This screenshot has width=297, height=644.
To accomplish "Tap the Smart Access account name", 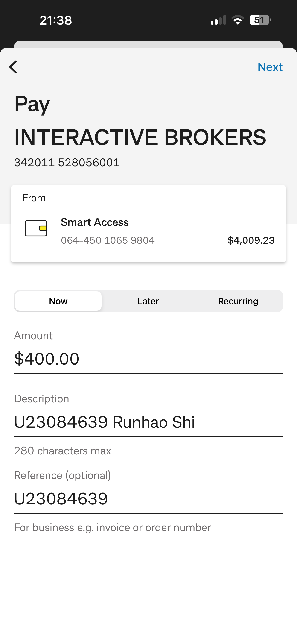I will [94, 222].
